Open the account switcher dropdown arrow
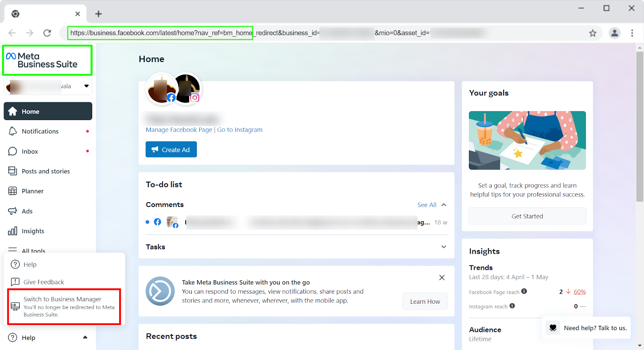This screenshot has width=644, height=350. point(86,86)
